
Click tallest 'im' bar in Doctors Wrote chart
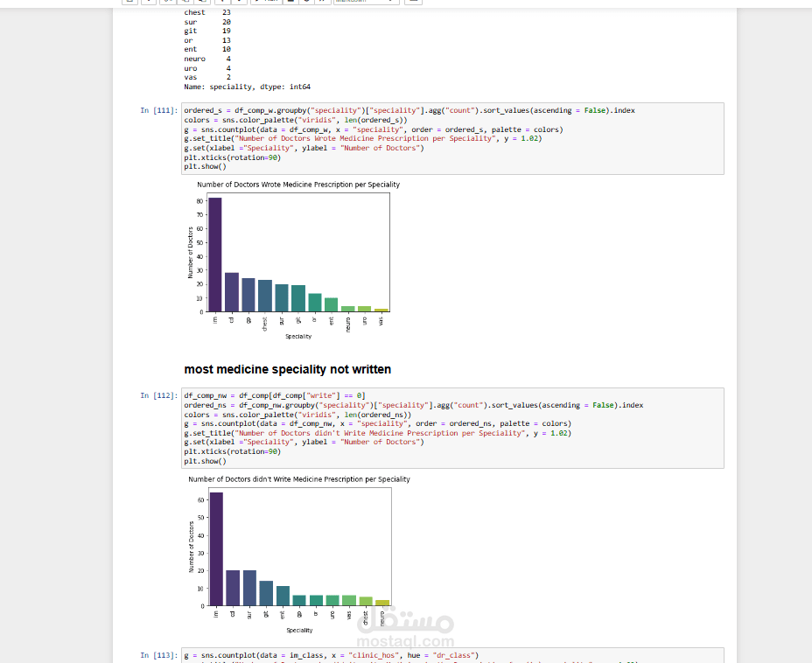215,255
